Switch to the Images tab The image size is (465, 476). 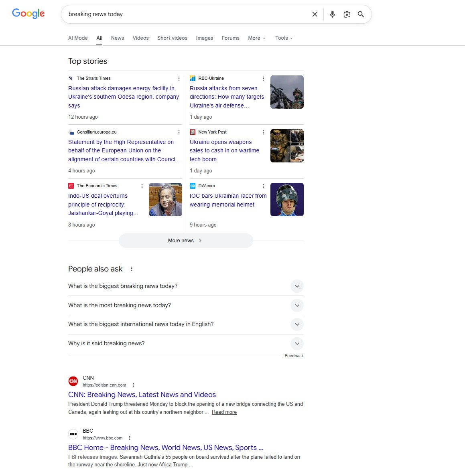point(205,38)
